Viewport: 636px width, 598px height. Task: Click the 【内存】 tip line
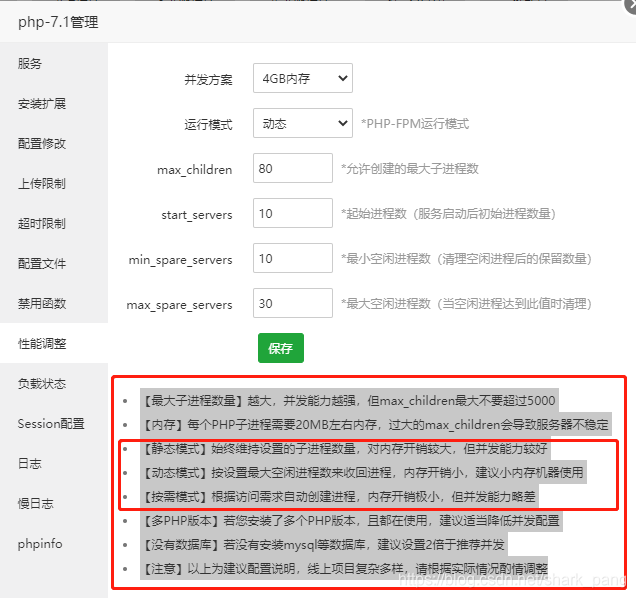click(x=376, y=424)
